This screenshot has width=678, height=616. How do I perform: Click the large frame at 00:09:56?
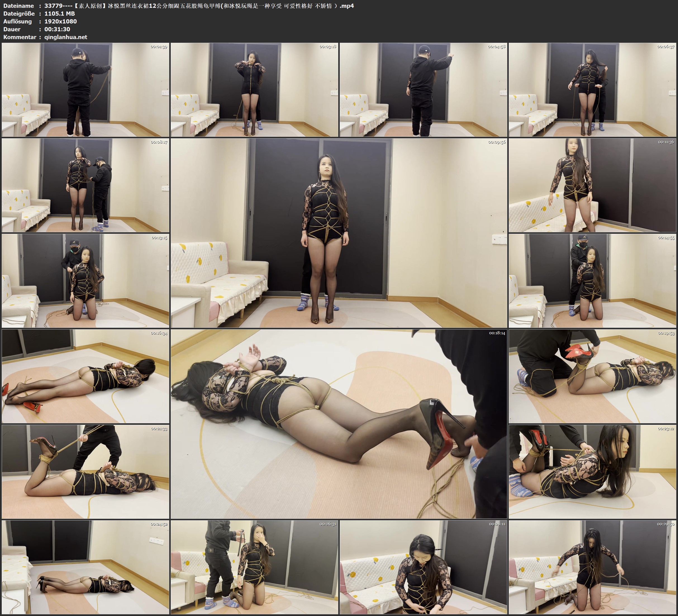click(339, 233)
